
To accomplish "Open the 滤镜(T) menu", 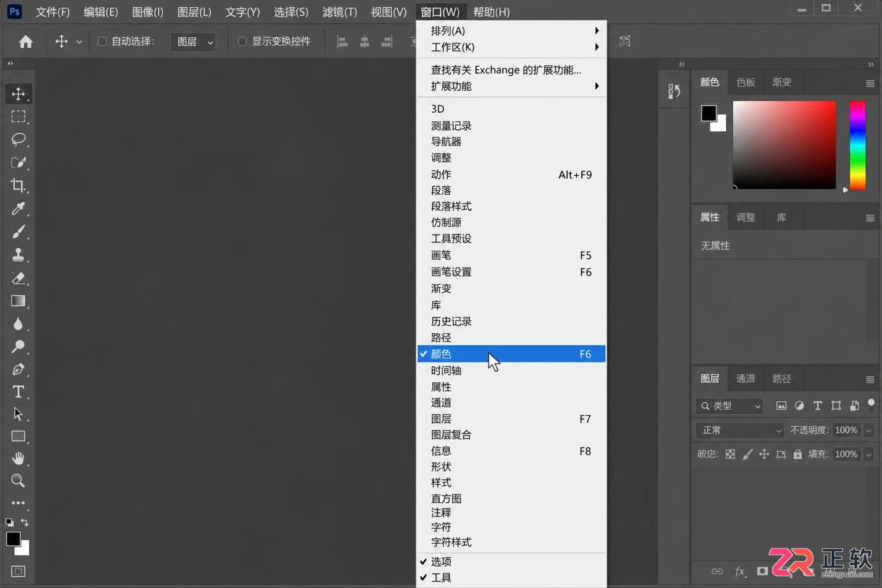I will pos(339,12).
